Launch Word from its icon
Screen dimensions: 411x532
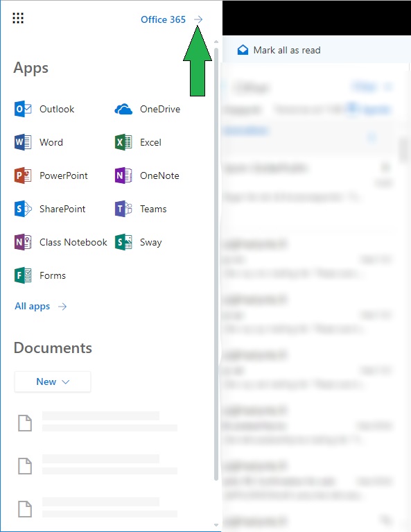pos(23,142)
